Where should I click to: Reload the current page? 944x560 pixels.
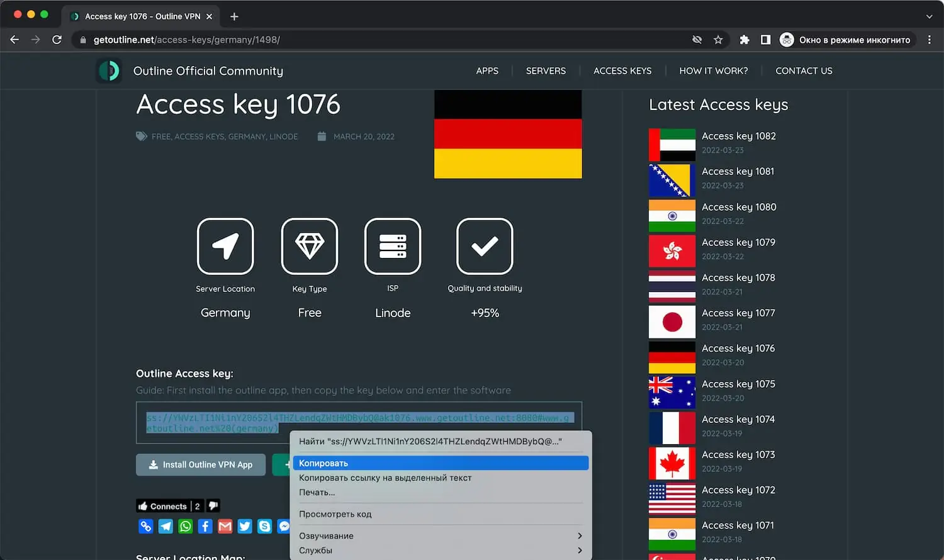click(57, 40)
